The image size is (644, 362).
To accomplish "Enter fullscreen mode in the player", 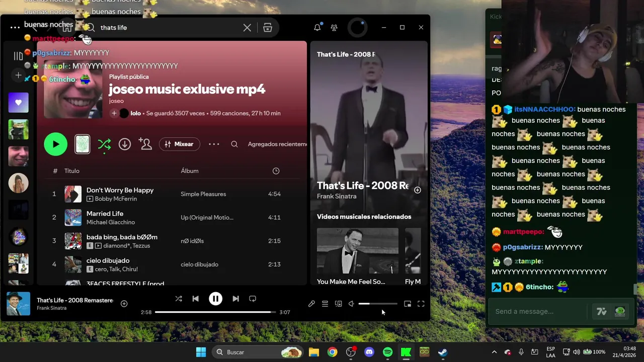I will (421, 304).
